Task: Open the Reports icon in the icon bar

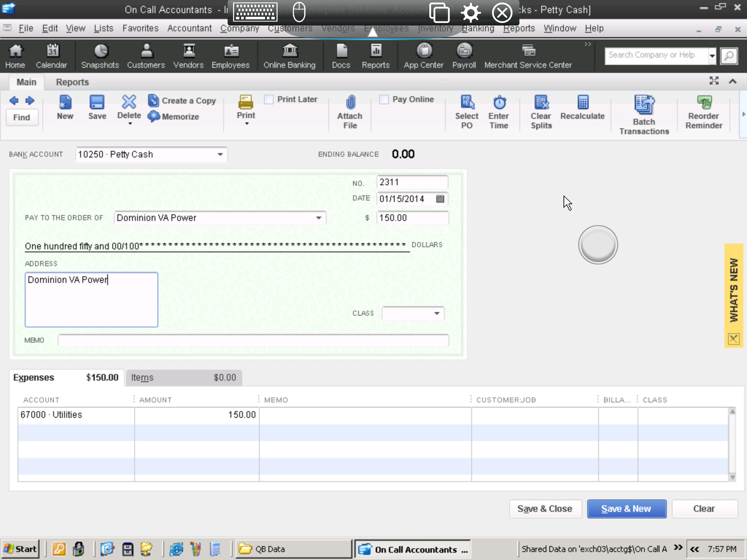Action: 375,55
